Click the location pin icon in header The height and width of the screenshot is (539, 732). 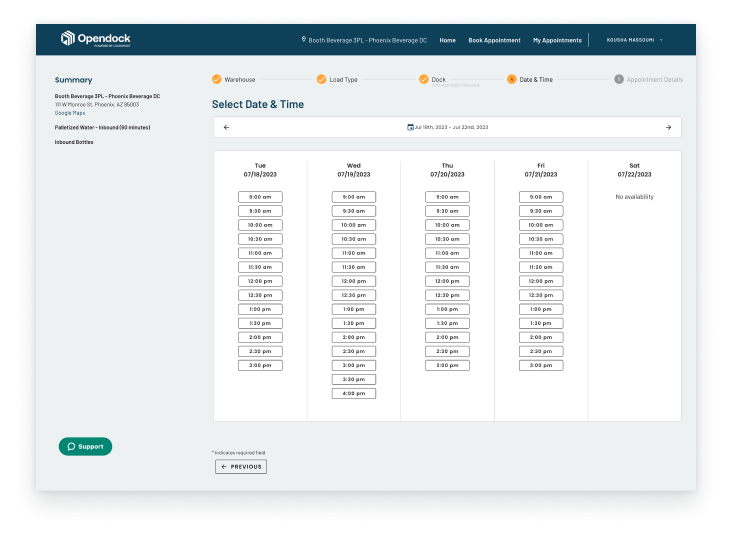303,40
